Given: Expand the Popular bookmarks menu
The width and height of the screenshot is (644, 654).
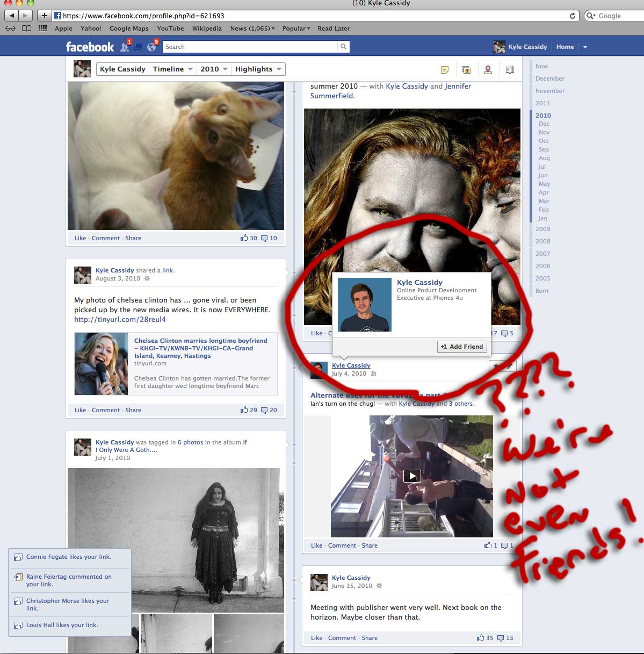Looking at the screenshot, I should 296,28.
